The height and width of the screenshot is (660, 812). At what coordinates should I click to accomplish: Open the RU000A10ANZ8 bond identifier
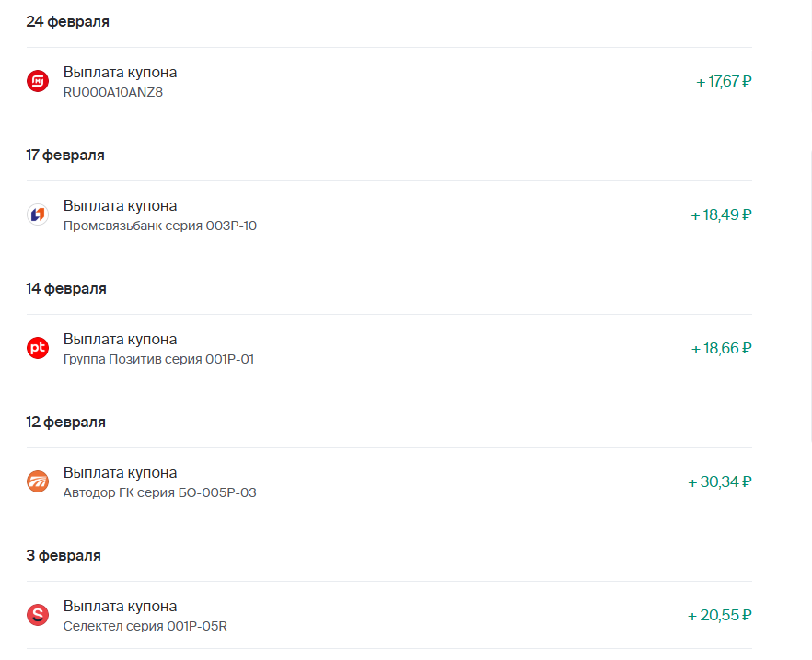click(x=113, y=92)
